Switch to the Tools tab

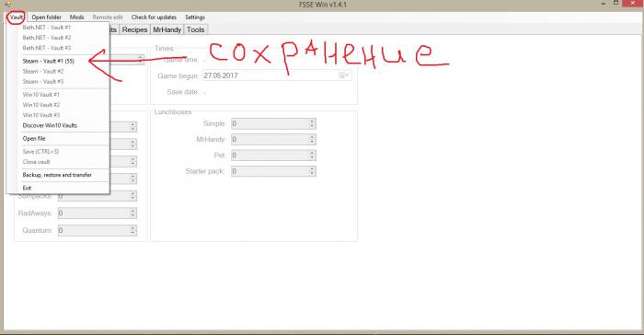[195, 29]
